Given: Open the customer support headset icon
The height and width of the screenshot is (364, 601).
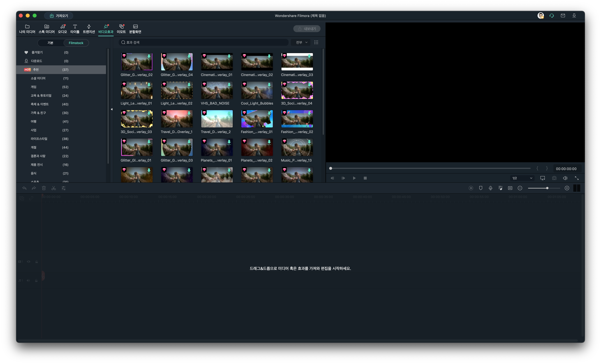Looking at the screenshot, I should coord(552,16).
